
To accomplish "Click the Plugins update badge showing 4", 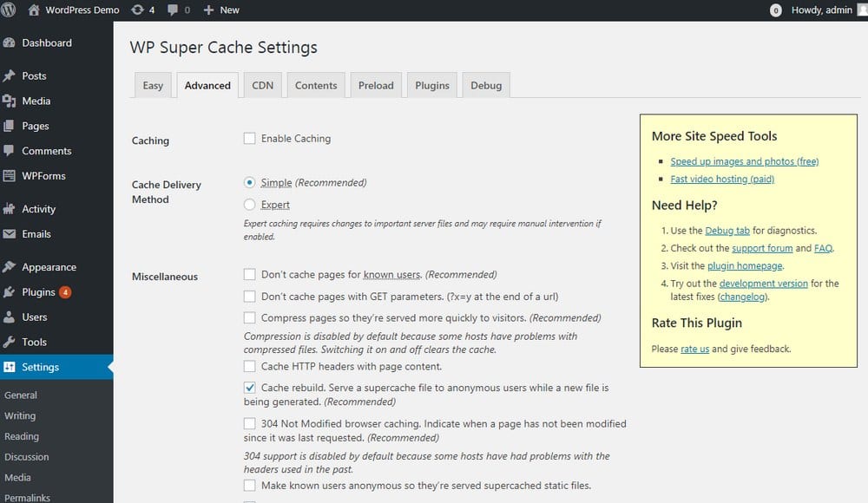I will 65,292.
